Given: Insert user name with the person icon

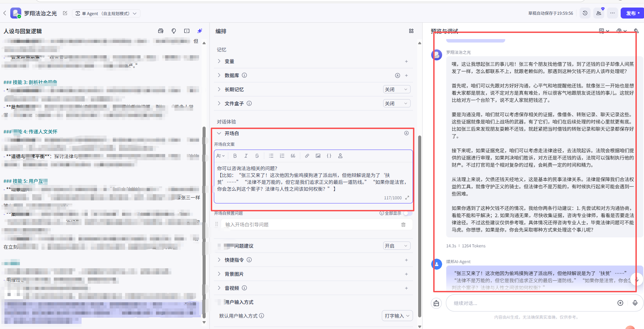Looking at the screenshot, I should click(340, 156).
